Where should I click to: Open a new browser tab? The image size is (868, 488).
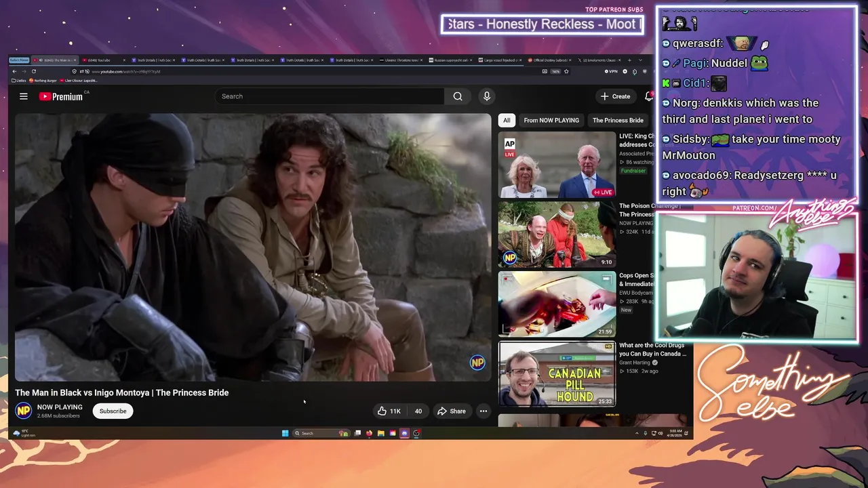[x=629, y=60]
